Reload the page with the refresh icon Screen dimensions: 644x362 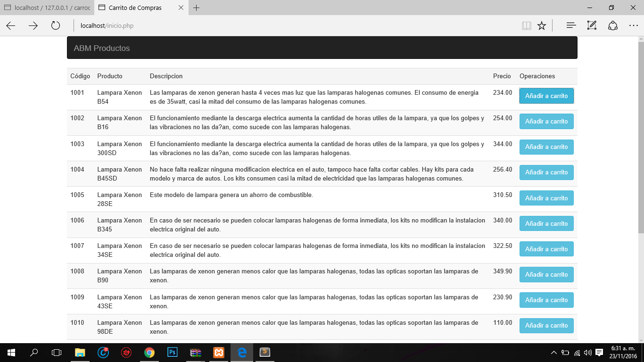(56, 26)
